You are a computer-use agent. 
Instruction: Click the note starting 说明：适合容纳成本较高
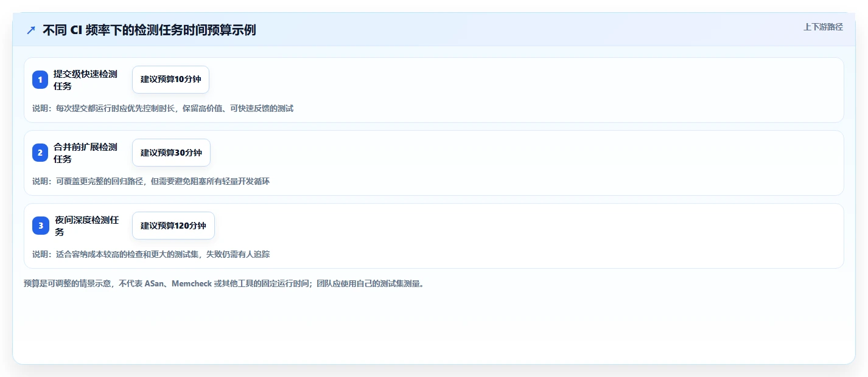tap(151, 254)
